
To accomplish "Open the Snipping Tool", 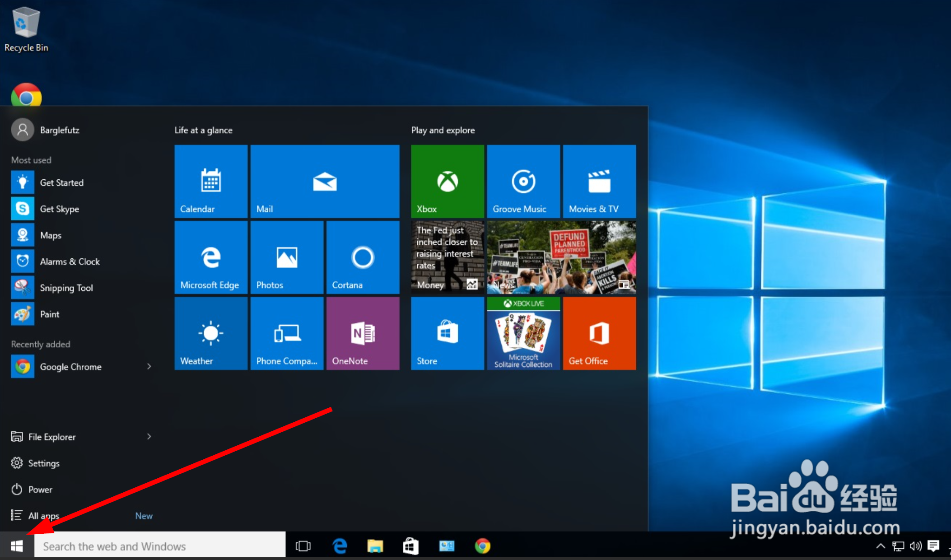I will click(66, 287).
